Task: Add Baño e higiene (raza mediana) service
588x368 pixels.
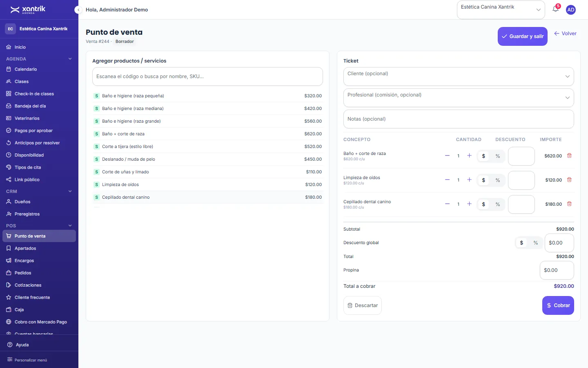Action: (x=207, y=108)
